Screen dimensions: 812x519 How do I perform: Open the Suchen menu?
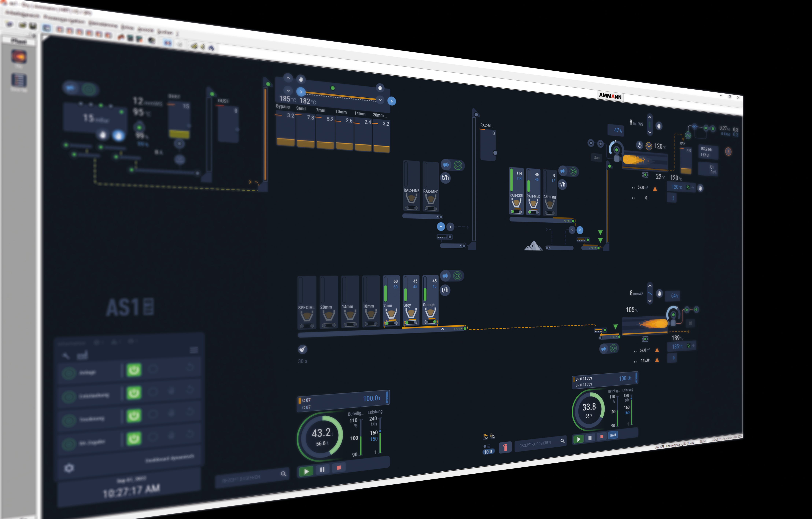coord(165,32)
